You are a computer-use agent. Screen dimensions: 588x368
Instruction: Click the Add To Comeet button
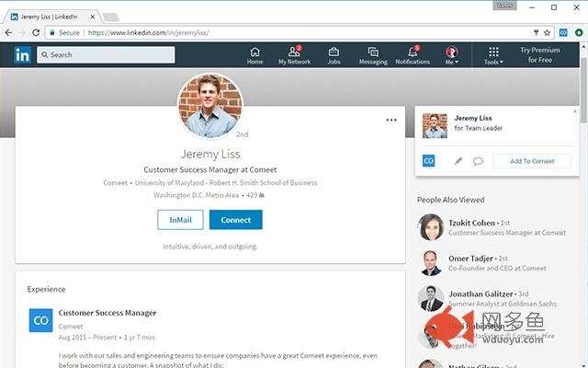pos(532,161)
